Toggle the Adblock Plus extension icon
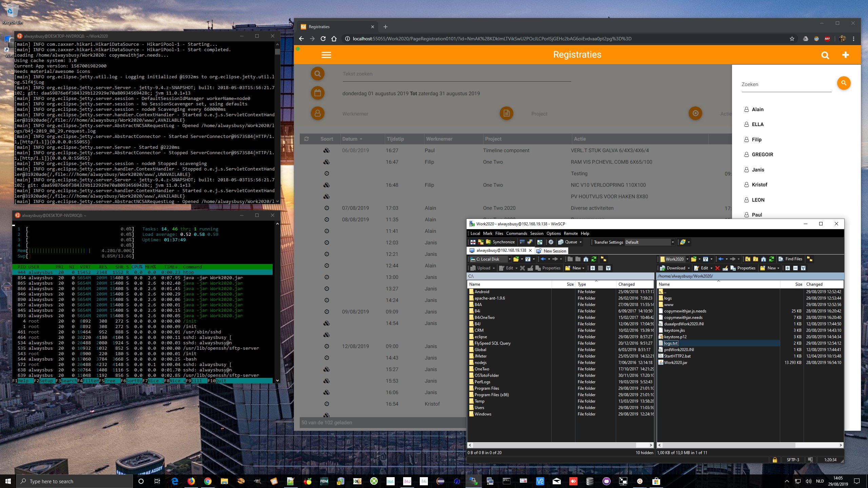Screen dimensions: 868x488 [827, 39]
